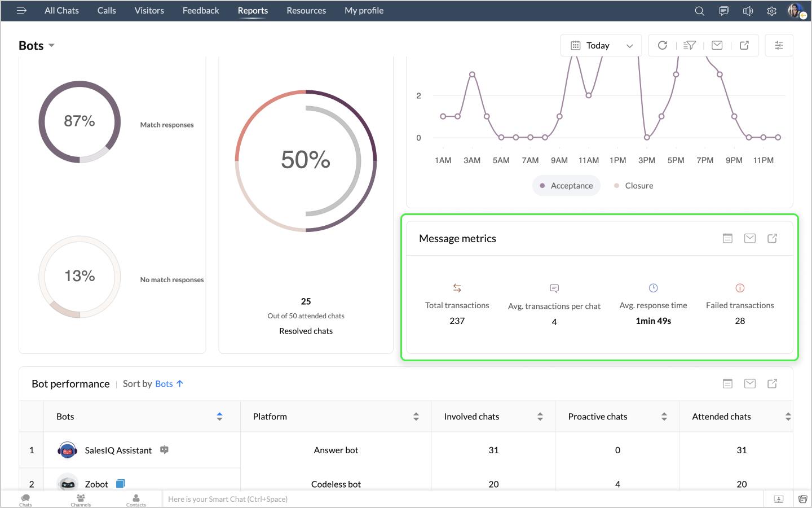The height and width of the screenshot is (508, 812).
Task: Click the Message metrics export icon
Action: (x=772, y=239)
